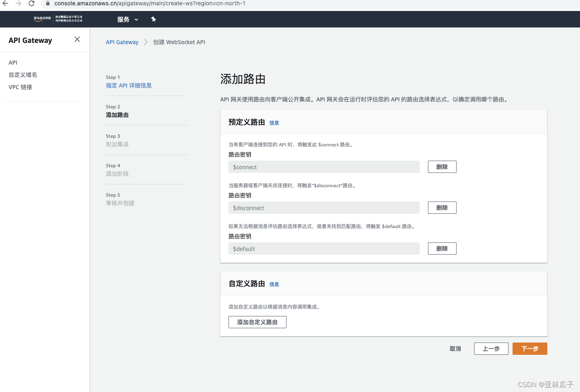This screenshot has width=580, height=392.
Task: Click the $connect route key field
Action: pyautogui.click(x=324, y=167)
